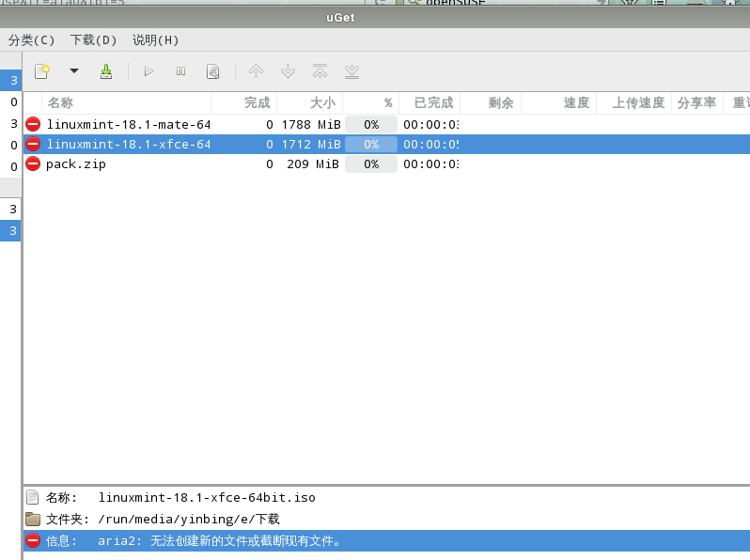This screenshot has height=560, width=750.
Task: Click the 0% progress bar of pack.zip
Action: pyautogui.click(x=371, y=164)
